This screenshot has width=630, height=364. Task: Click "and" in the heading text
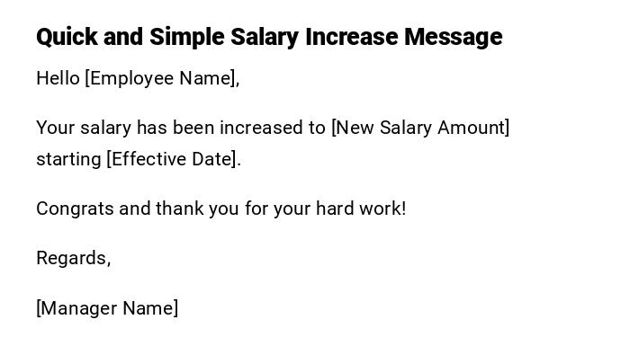(x=123, y=37)
